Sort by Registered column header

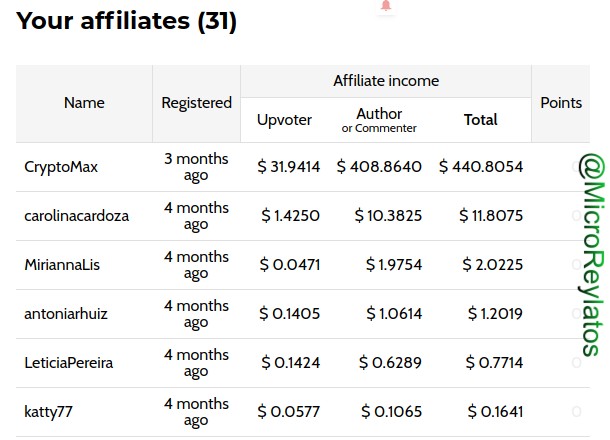point(196,103)
